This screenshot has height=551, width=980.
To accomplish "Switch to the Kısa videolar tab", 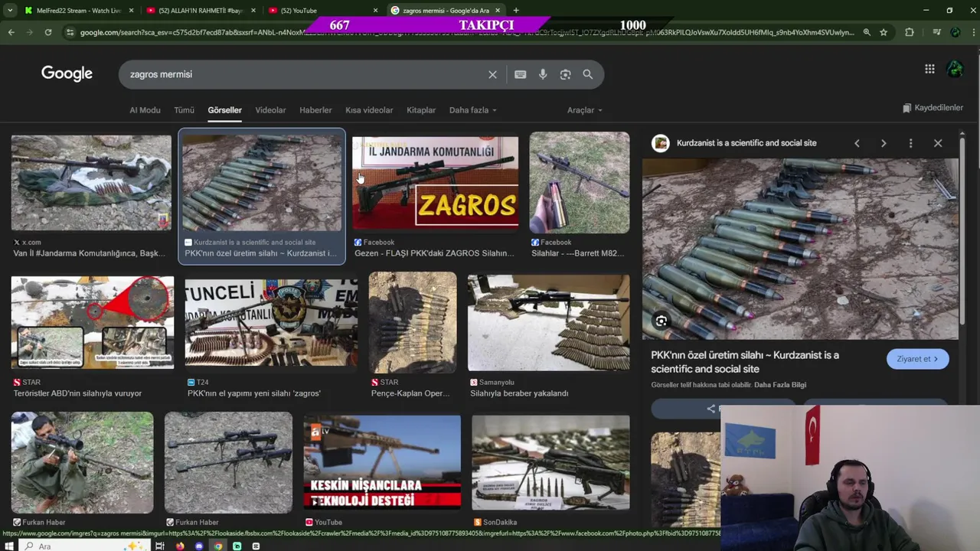I will pyautogui.click(x=369, y=110).
